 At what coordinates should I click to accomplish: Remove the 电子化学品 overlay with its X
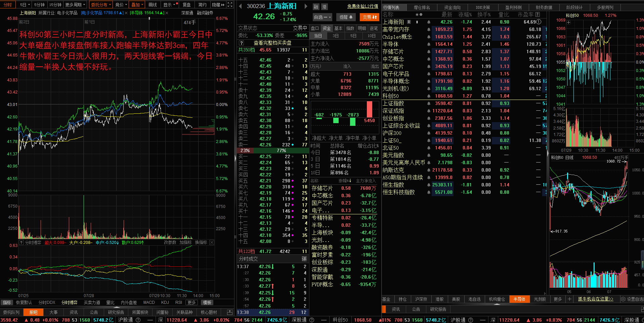(x=126, y=13)
